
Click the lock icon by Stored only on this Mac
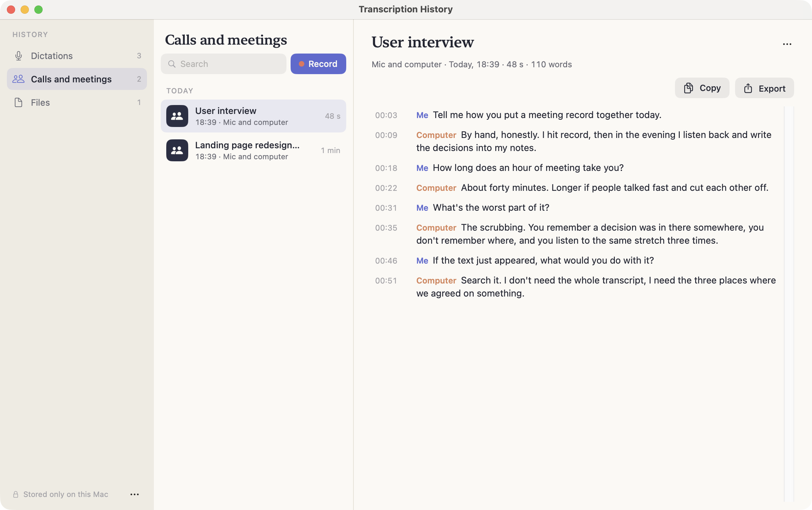pyautogui.click(x=15, y=494)
